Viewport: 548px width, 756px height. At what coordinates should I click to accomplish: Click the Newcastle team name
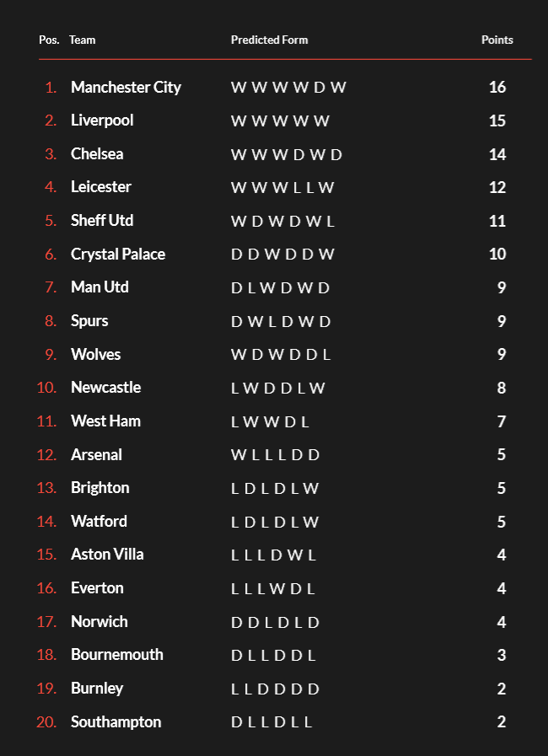105,388
